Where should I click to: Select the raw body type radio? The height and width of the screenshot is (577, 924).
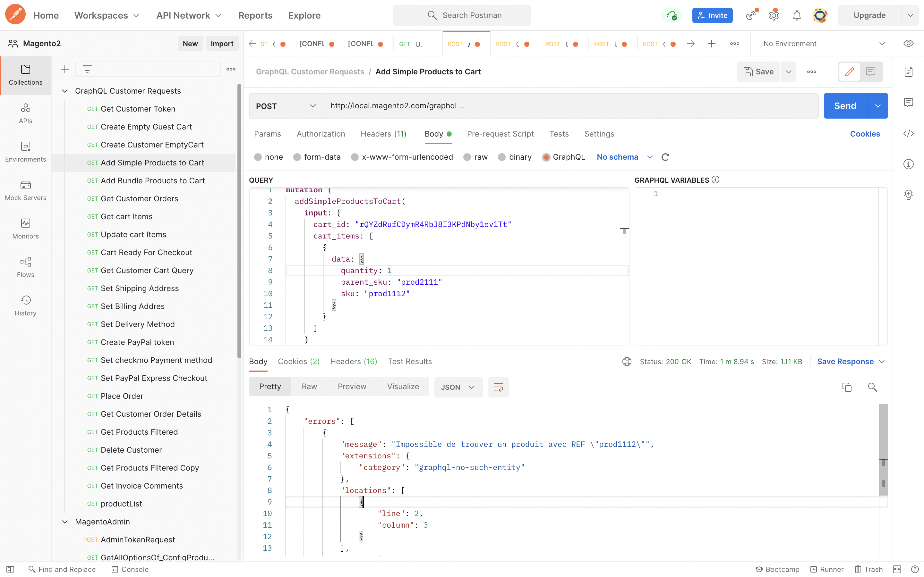pos(467,157)
